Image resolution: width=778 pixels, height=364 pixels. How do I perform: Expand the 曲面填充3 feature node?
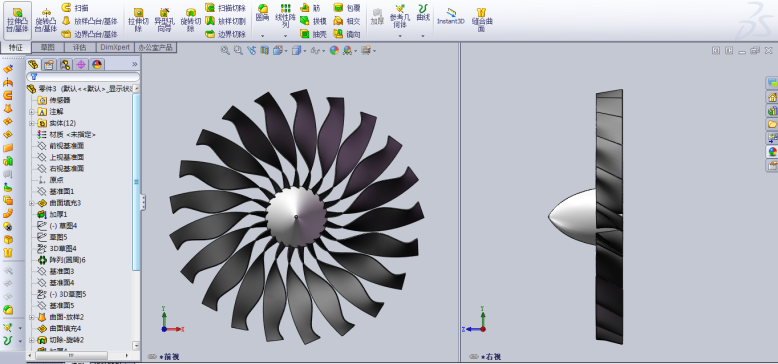point(32,203)
